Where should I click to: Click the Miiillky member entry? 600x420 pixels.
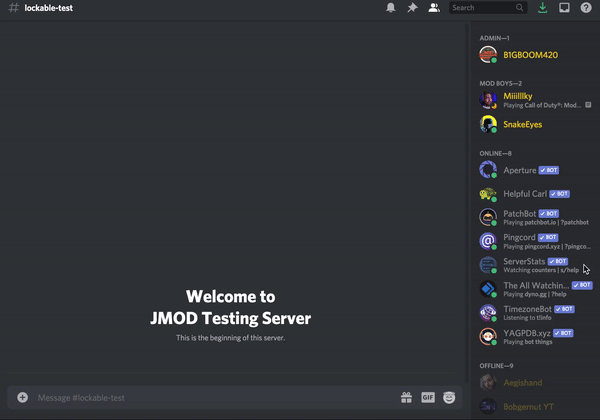coord(530,100)
